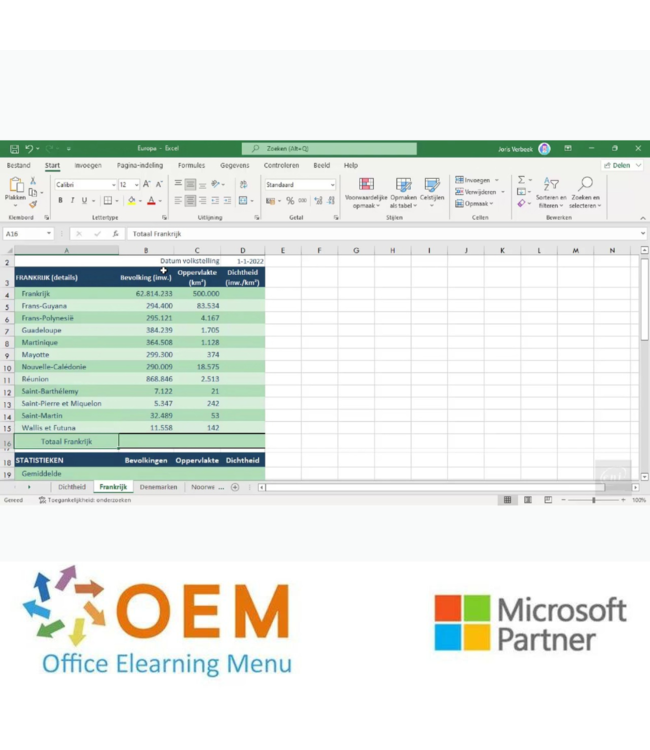Screen dimensions: 650x750
Task: Open the Calibri font name dropdown
Action: [113, 185]
